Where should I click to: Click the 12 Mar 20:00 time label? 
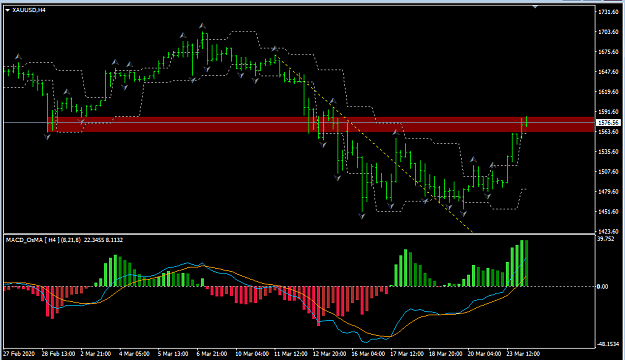(x=329, y=354)
